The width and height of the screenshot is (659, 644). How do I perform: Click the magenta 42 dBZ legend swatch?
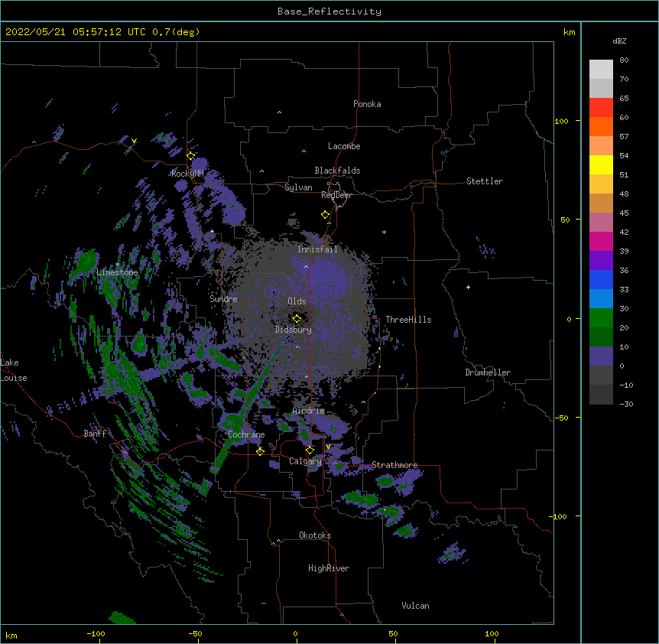[601, 241]
